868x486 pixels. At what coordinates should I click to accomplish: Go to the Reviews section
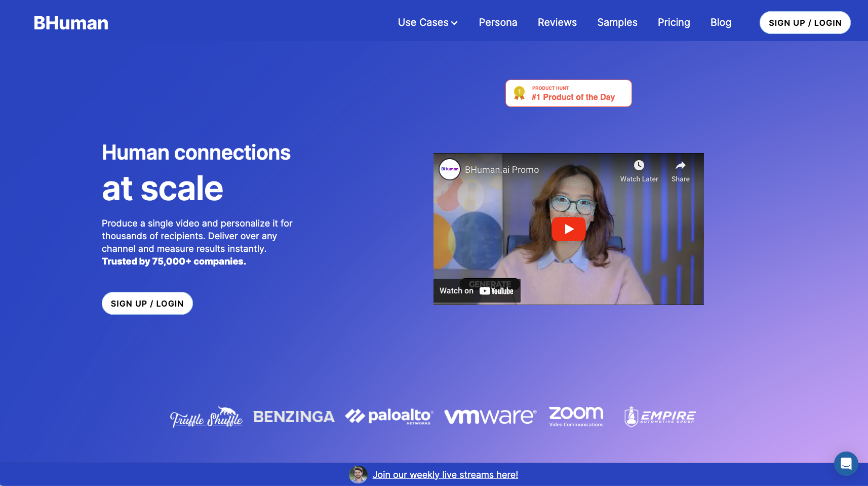point(557,23)
